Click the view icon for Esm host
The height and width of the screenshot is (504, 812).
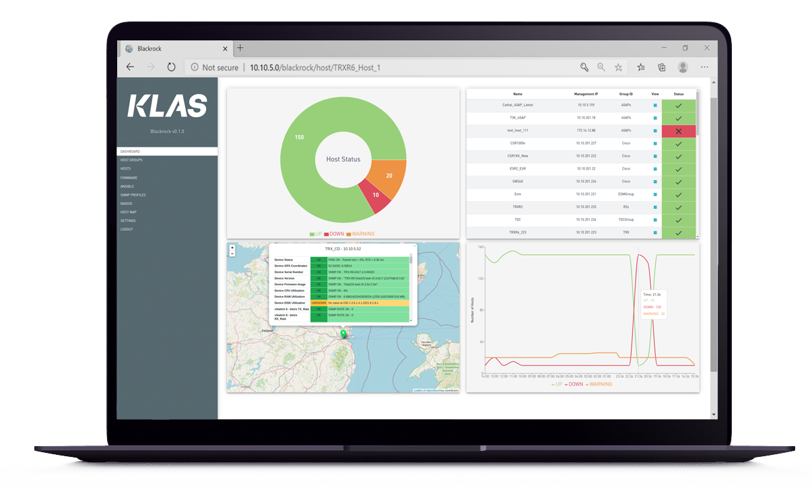(654, 194)
